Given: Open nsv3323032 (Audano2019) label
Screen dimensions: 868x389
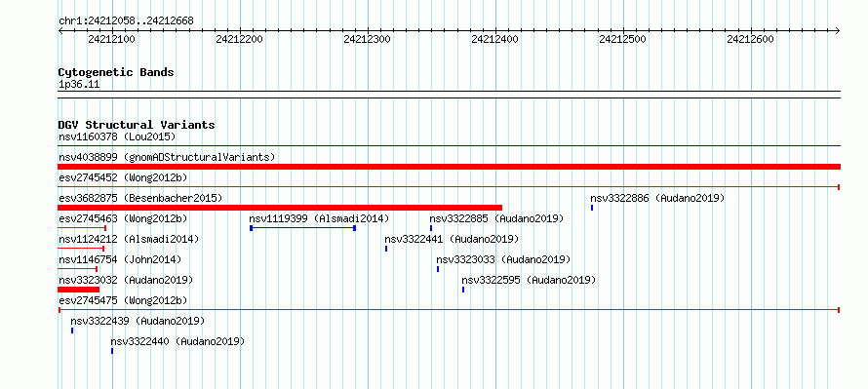Looking at the screenshot, I should (126, 280).
